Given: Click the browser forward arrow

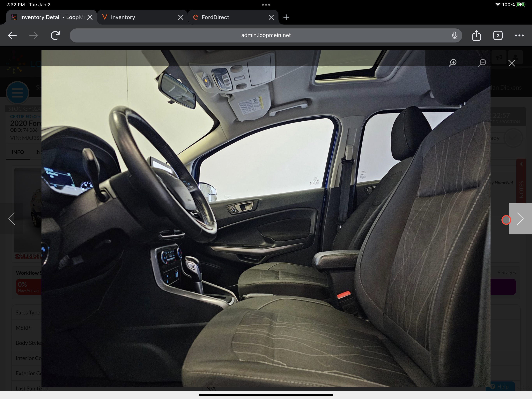Looking at the screenshot, I should click(34, 36).
